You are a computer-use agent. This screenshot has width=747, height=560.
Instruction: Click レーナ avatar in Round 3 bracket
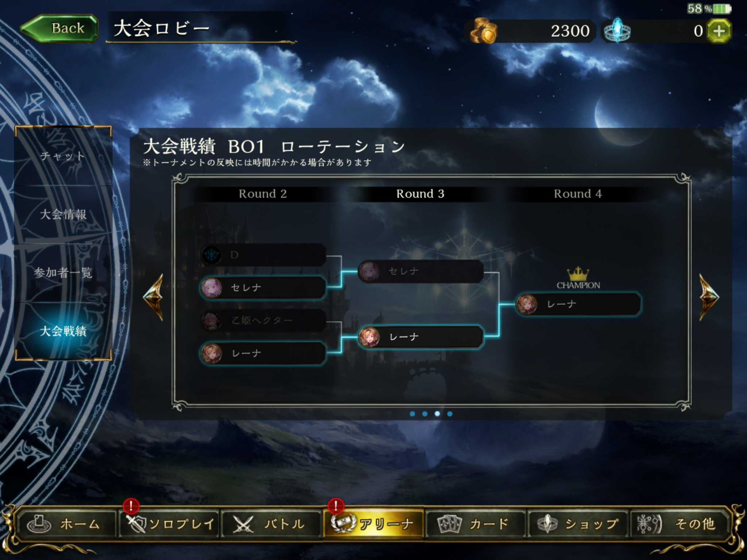[x=369, y=337]
